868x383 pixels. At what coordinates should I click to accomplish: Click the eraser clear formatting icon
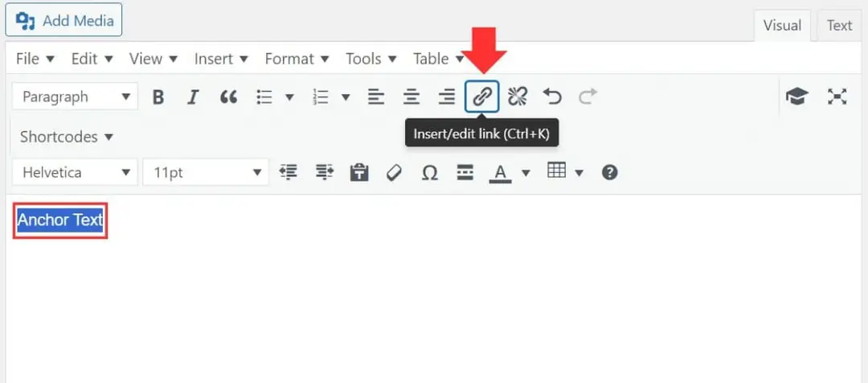(x=394, y=173)
